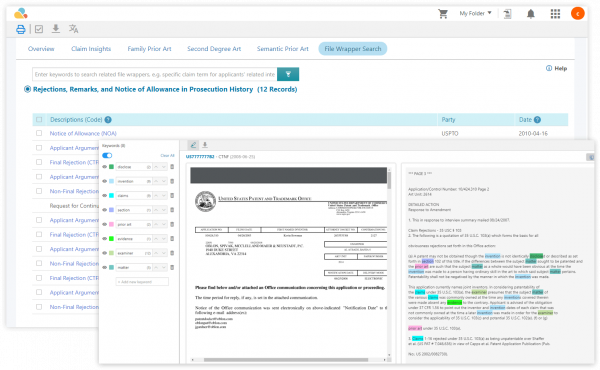This screenshot has width=600, height=370.
Task: Go to next match of 'disclose' keyword
Action: pos(164,167)
